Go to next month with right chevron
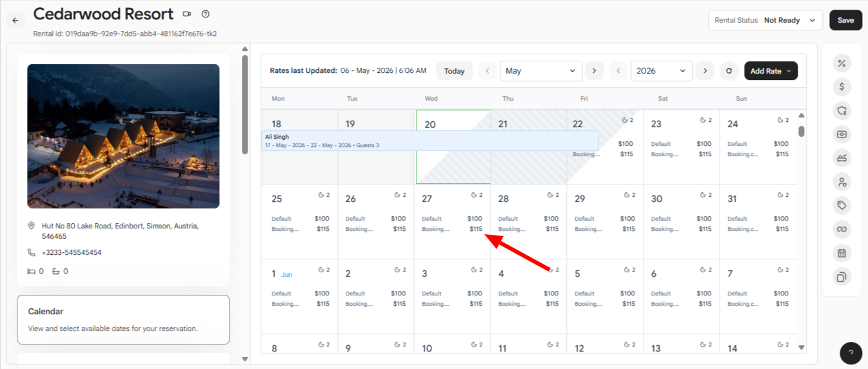Viewport: 868px width, 369px height. [x=595, y=71]
